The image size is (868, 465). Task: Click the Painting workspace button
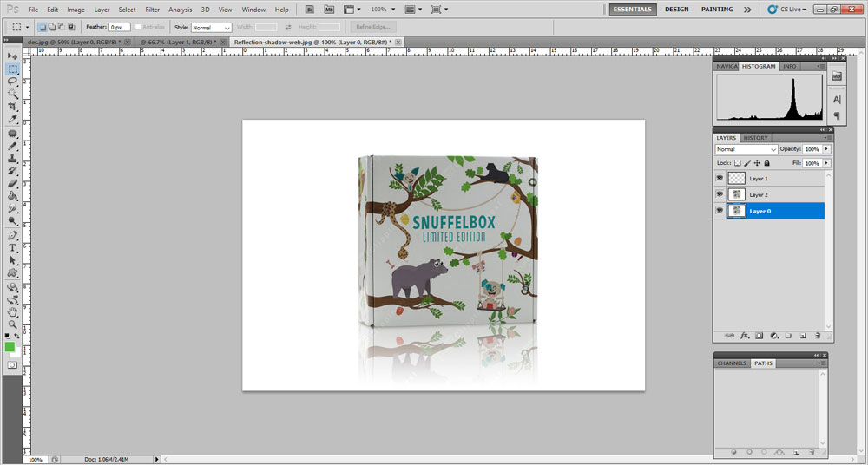(717, 10)
